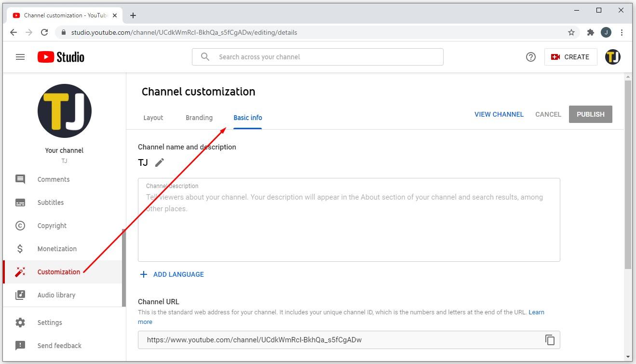This screenshot has width=636, height=364.
Task: Open the help question mark icon
Action: (x=531, y=57)
